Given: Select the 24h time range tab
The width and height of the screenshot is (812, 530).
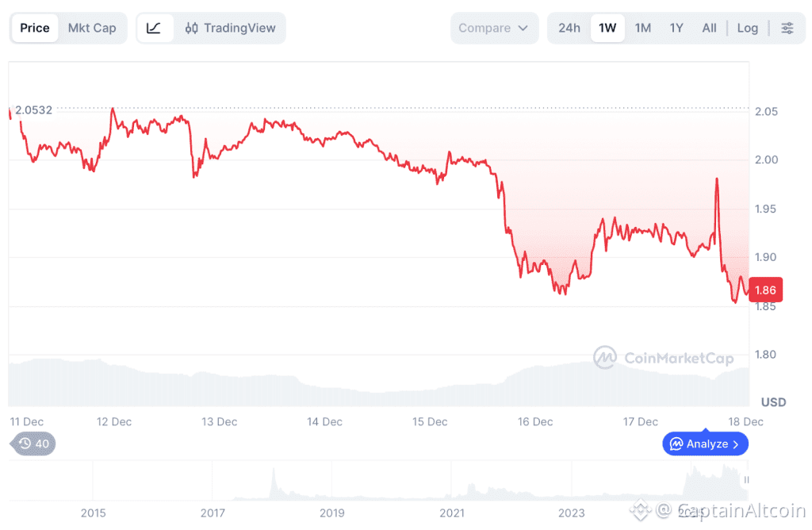Looking at the screenshot, I should coord(569,28).
